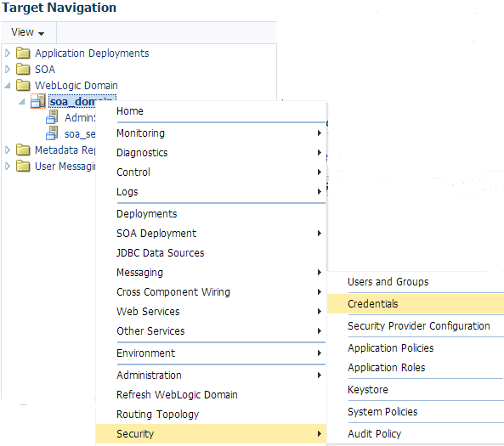Click the Application Deployments folder icon
This screenshot has height=446, width=504.
(x=23, y=53)
